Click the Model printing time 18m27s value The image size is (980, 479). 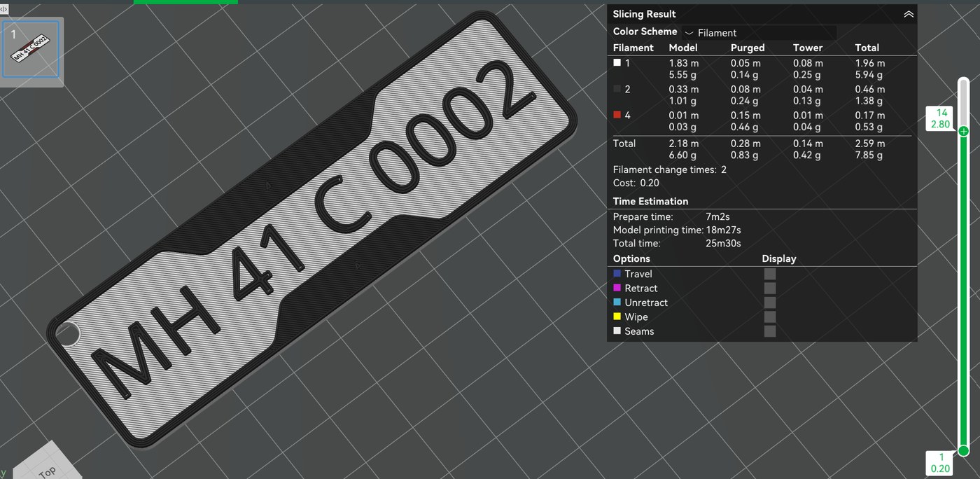point(723,230)
